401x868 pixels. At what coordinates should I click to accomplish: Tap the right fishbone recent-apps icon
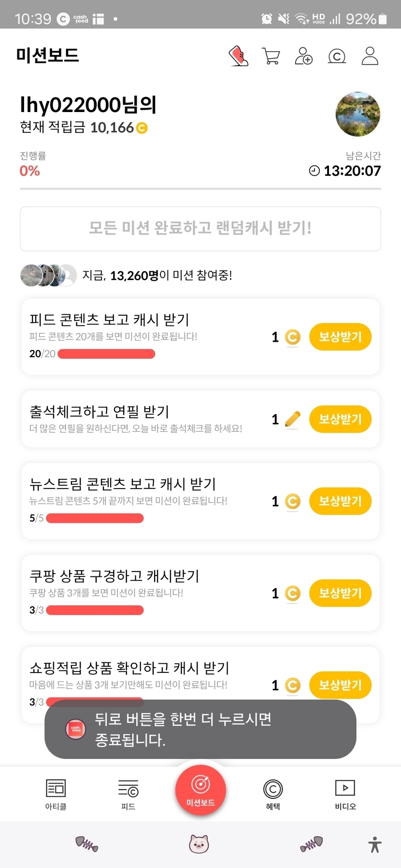coord(311,844)
